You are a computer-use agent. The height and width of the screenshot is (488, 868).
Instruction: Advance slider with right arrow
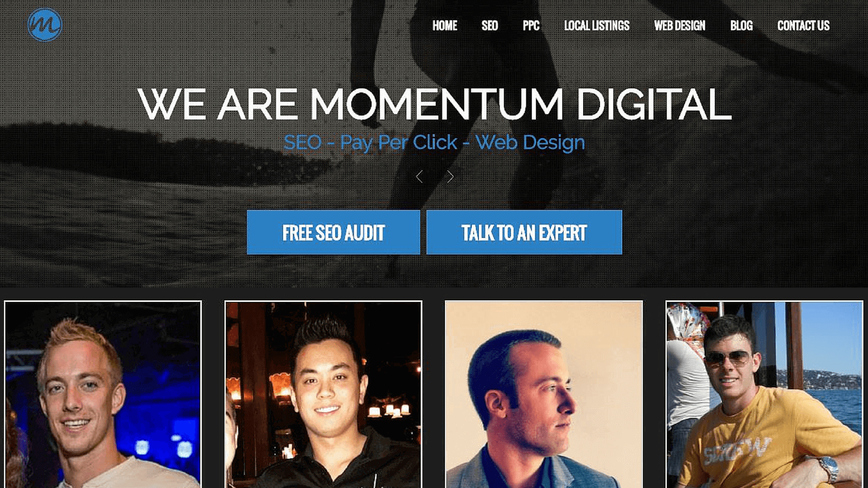[x=450, y=177]
